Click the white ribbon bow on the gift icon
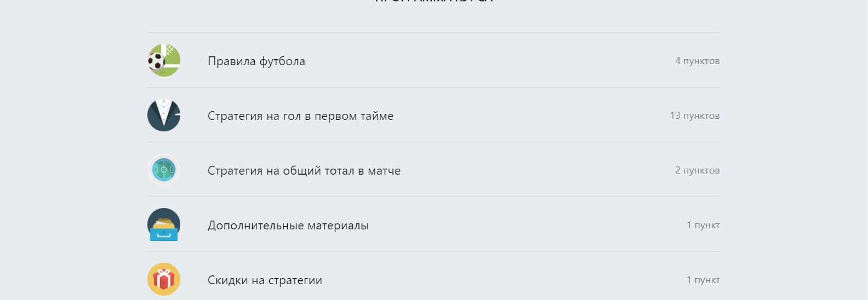This screenshot has width=868, height=300. pyautogui.click(x=164, y=272)
